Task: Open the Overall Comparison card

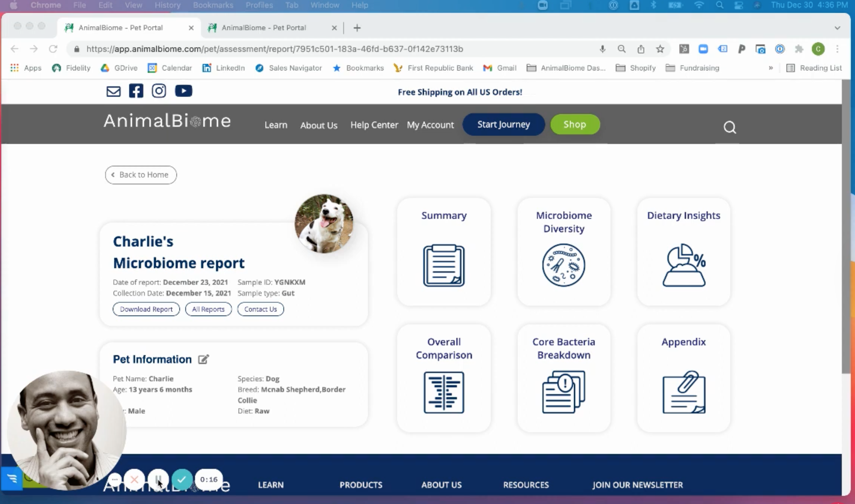Action: click(444, 378)
